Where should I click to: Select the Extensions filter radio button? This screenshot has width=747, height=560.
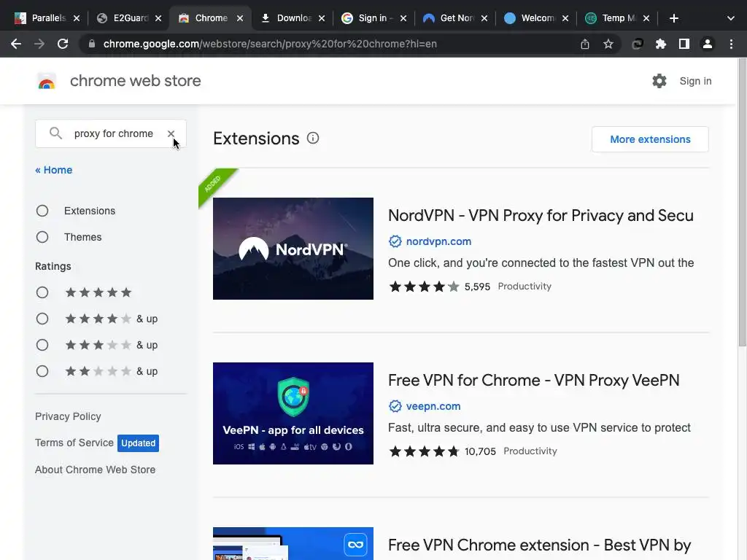coord(42,211)
